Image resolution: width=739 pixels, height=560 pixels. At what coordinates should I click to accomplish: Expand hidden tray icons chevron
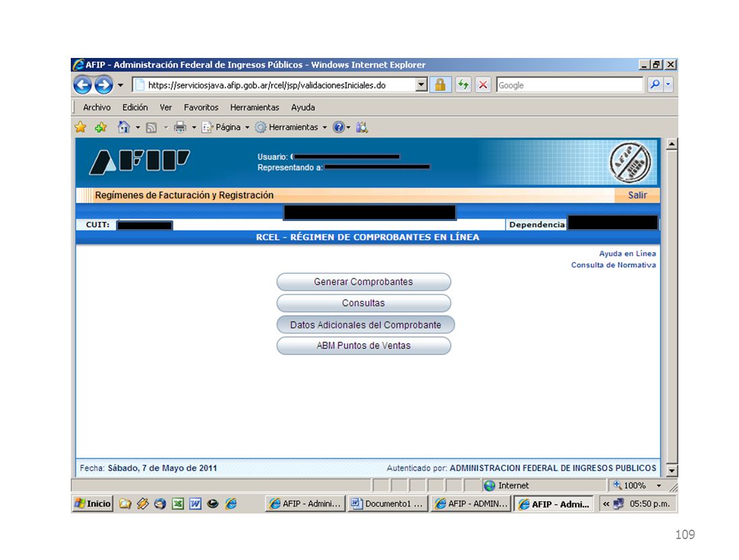[605, 503]
